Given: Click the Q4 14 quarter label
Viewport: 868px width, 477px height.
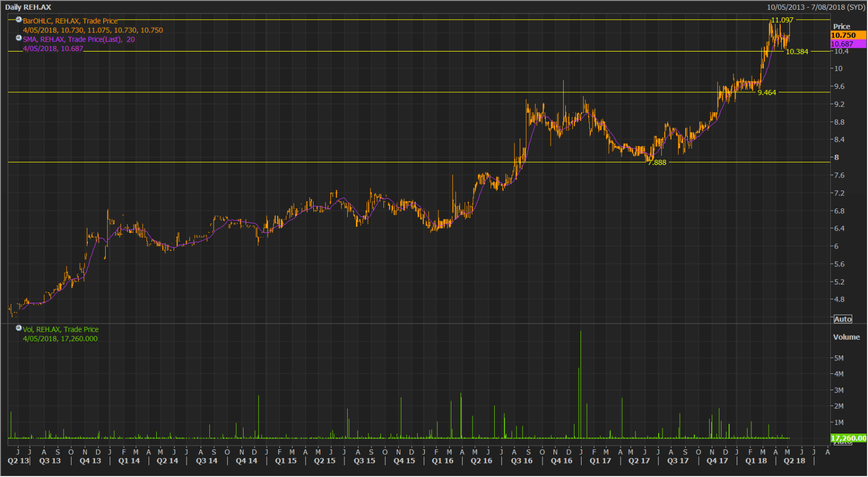Looking at the screenshot, I should pos(247,461).
